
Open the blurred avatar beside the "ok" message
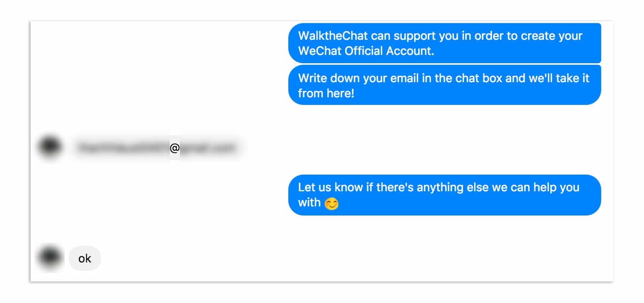click(50, 257)
